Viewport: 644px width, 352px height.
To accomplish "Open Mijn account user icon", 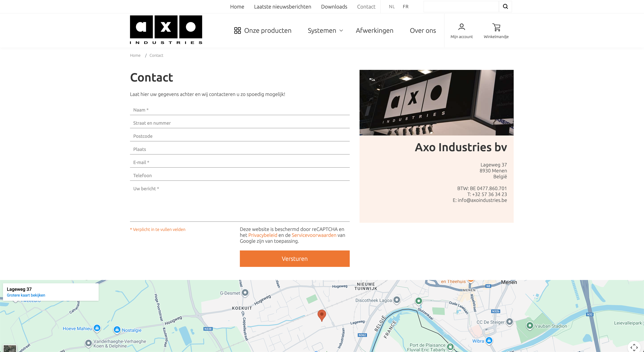I will 461,27.
